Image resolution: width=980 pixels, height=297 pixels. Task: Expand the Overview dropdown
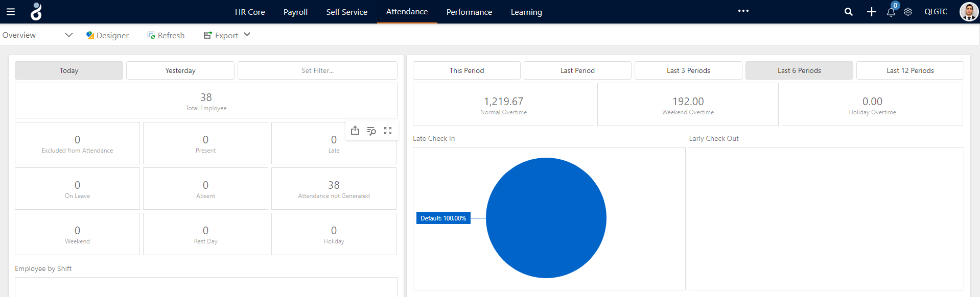68,35
